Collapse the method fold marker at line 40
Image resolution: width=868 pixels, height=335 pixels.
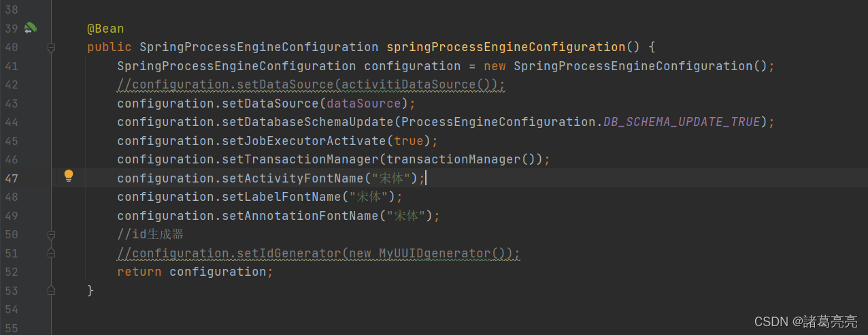51,48
